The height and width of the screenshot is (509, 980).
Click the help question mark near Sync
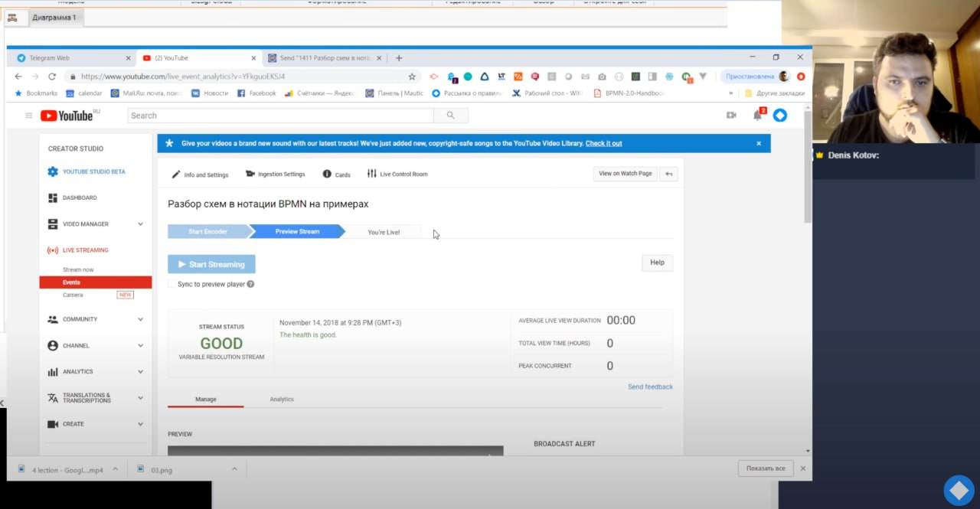[250, 284]
